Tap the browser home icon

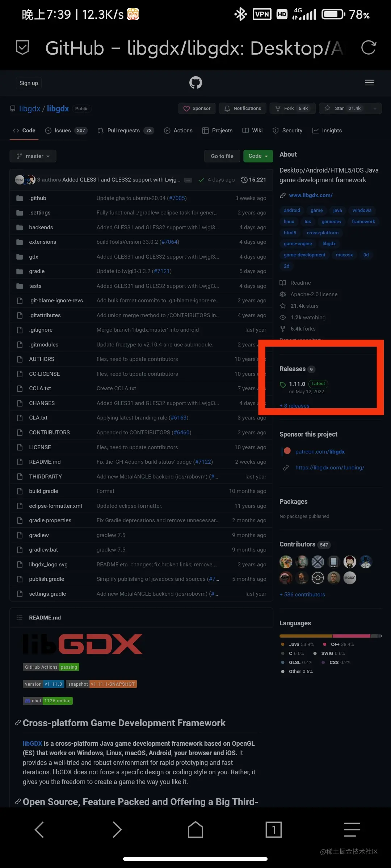(195, 829)
